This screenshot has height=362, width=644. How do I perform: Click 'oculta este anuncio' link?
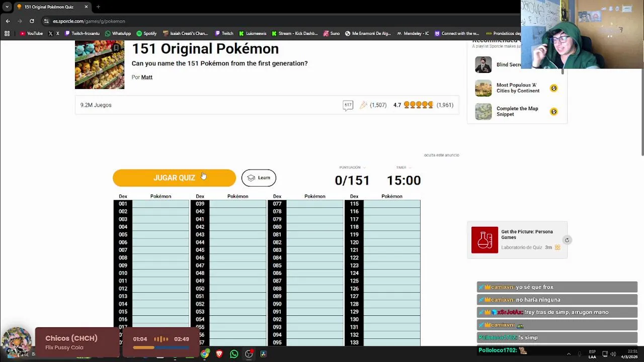pos(441,155)
